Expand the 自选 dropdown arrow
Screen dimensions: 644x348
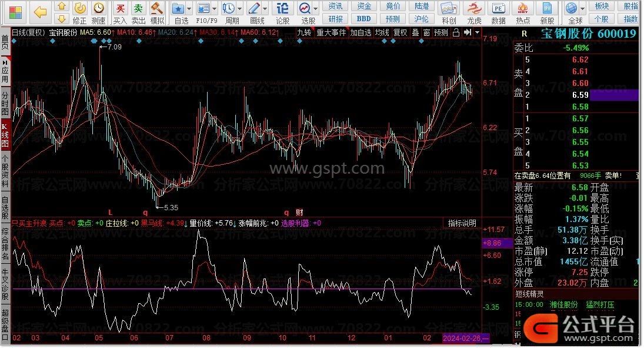(x=189, y=9)
